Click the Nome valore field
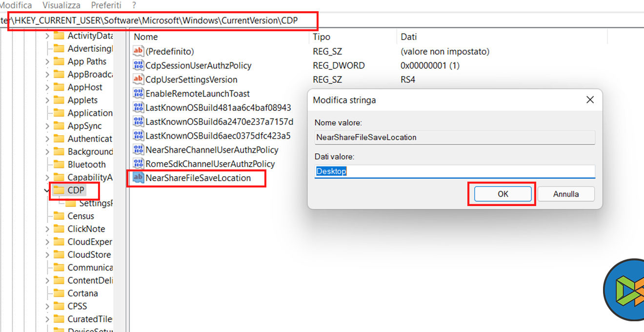The width and height of the screenshot is (644, 332). click(x=455, y=137)
